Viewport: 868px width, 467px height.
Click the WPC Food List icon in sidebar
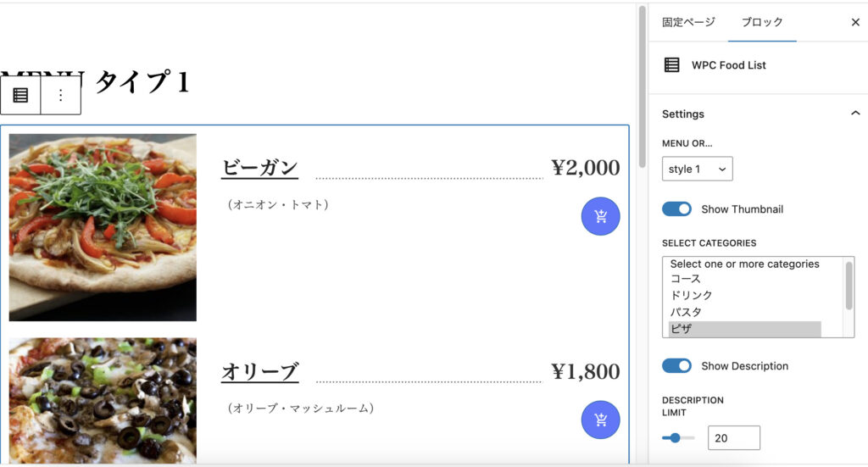click(x=671, y=65)
